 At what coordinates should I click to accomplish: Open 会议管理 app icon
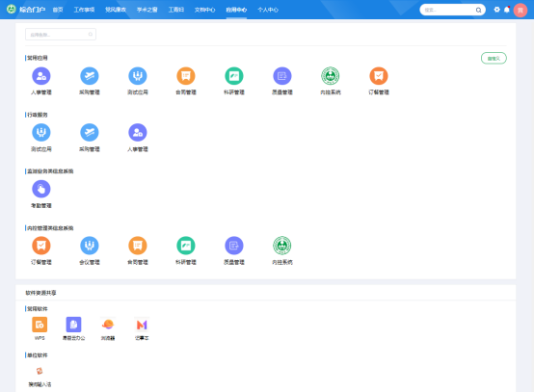click(90, 246)
